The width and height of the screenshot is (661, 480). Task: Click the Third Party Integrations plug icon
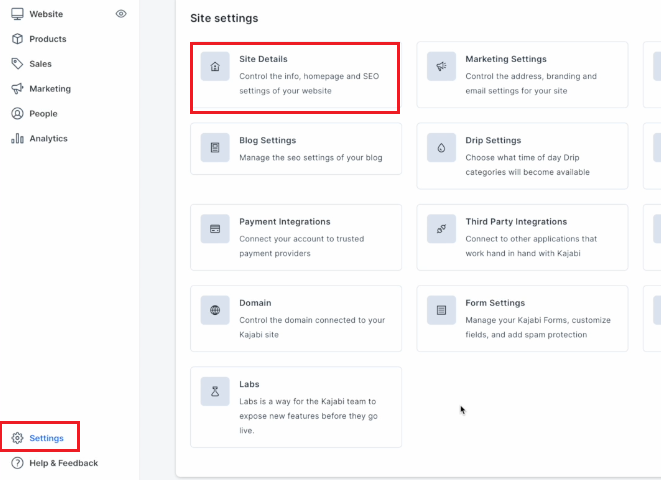click(441, 229)
